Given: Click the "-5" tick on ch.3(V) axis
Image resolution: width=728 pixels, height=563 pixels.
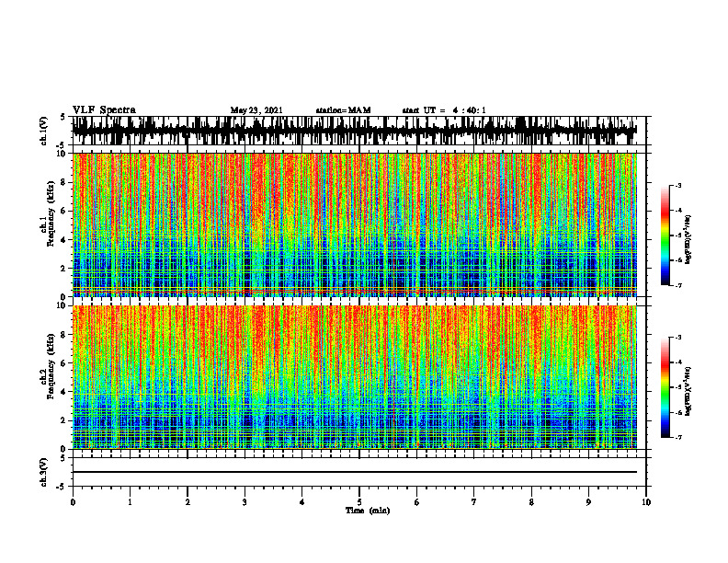Looking at the screenshot, I should tap(62, 487).
